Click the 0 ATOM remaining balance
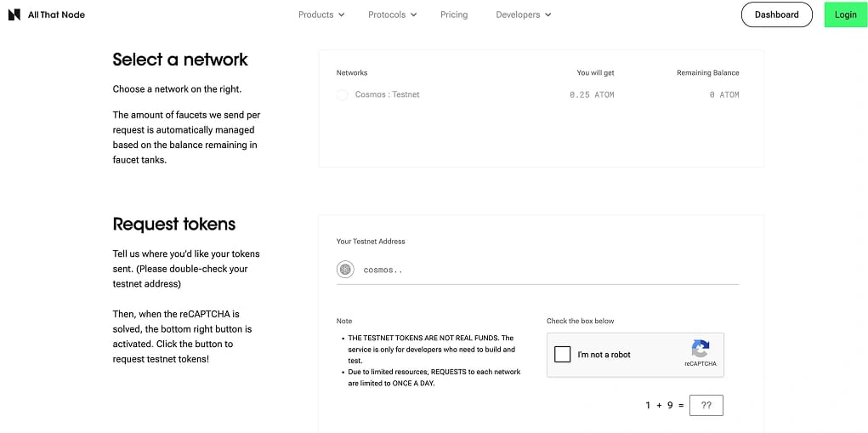This screenshot has height=433, width=868. click(x=724, y=94)
